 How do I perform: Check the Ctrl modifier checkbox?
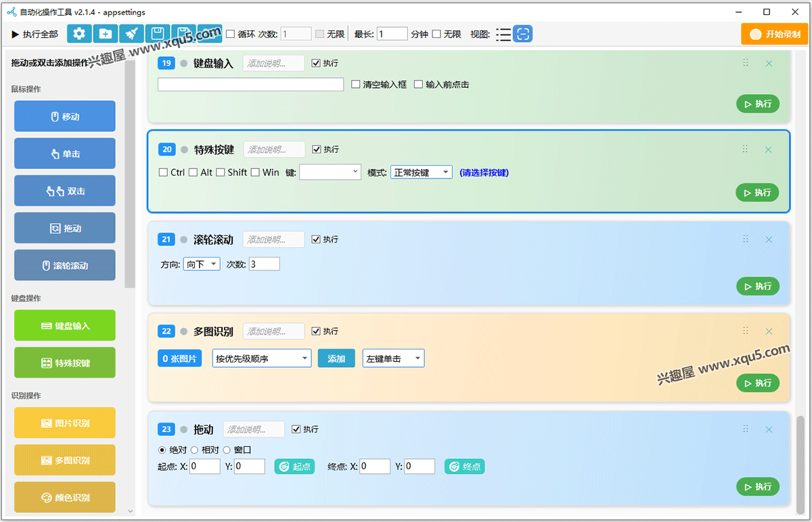click(163, 172)
